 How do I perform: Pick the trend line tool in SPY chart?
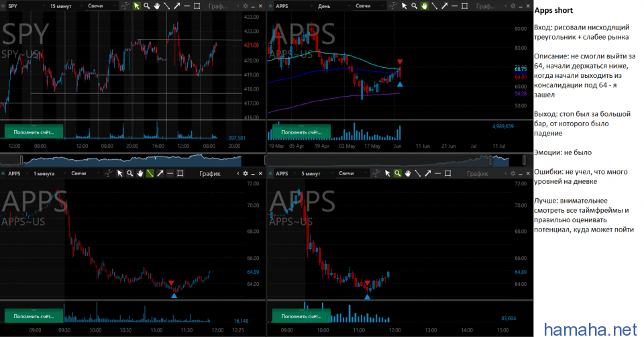(167, 6)
